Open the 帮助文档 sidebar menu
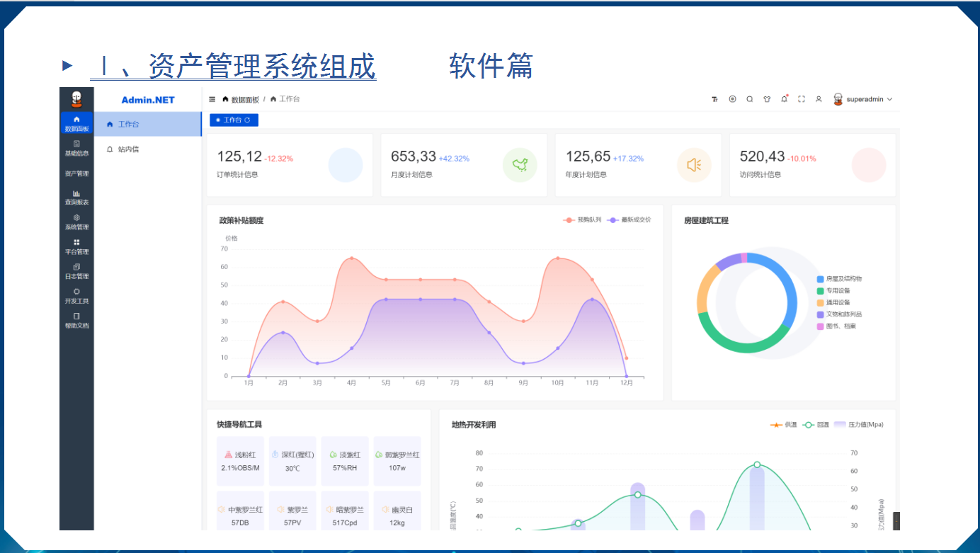This screenshot has width=980, height=553. pyautogui.click(x=76, y=321)
